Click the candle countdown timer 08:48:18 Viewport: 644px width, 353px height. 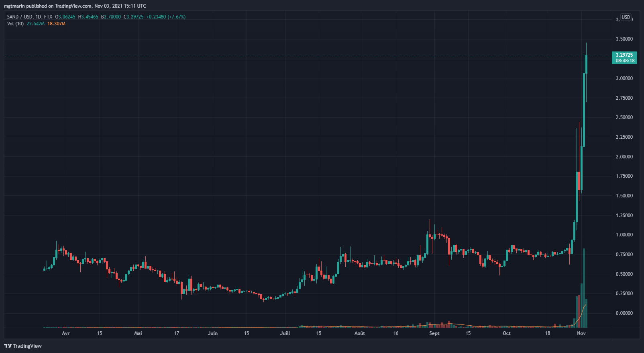(625, 61)
